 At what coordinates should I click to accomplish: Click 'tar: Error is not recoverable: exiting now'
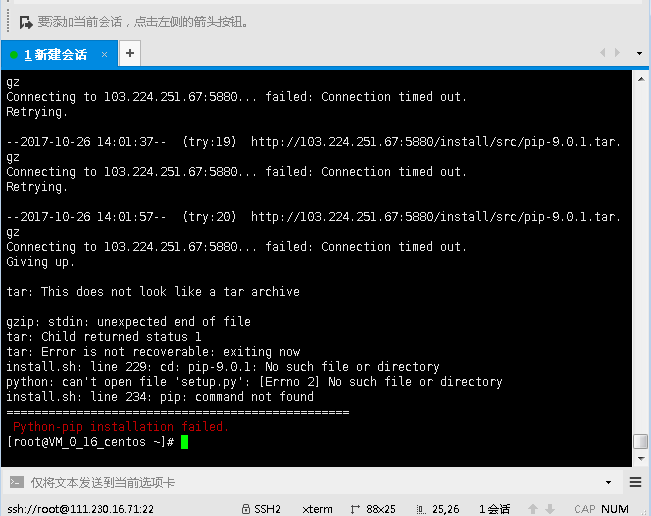153,352
